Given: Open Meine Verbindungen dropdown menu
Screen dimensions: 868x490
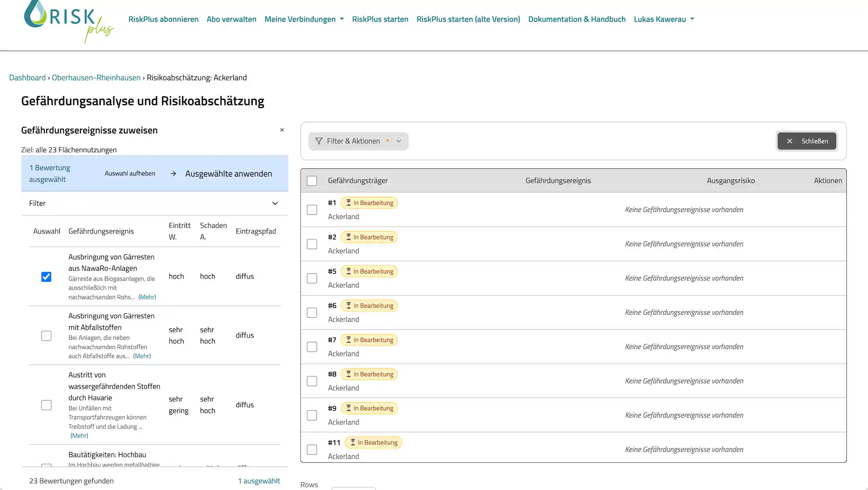Looking at the screenshot, I should click(304, 19).
